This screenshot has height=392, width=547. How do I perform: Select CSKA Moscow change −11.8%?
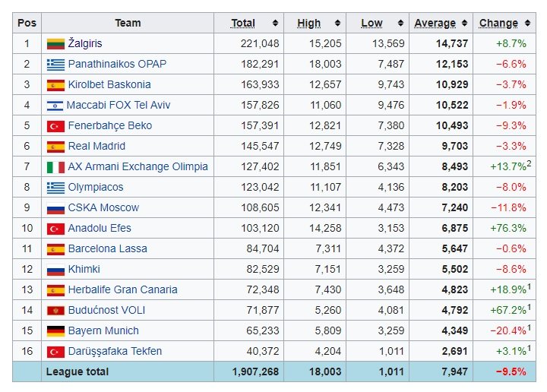point(508,207)
